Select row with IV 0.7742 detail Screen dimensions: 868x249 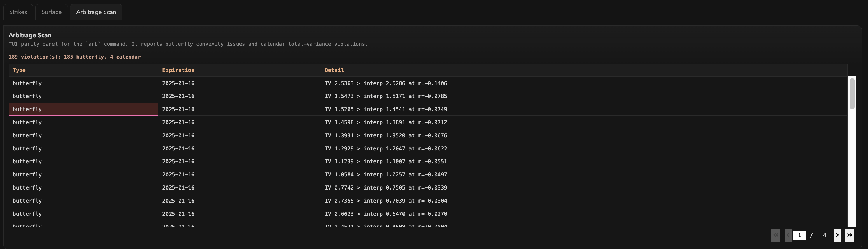[x=386, y=188]
